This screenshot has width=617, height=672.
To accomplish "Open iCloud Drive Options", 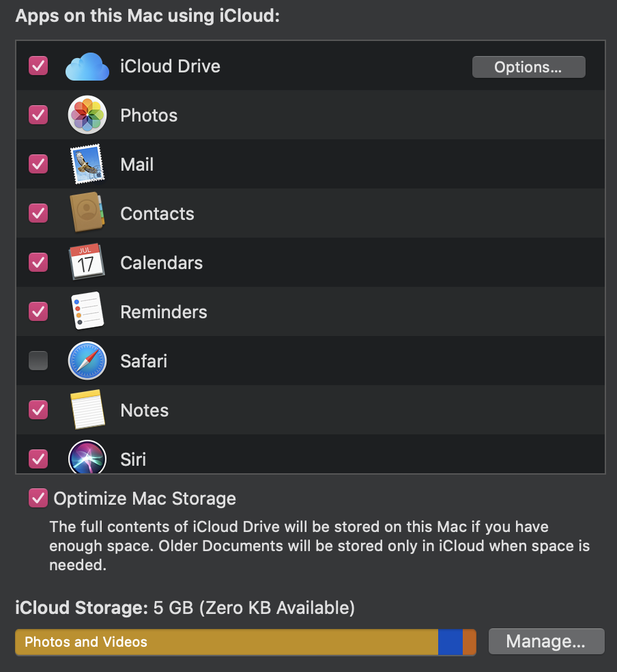I will point(528,67).
